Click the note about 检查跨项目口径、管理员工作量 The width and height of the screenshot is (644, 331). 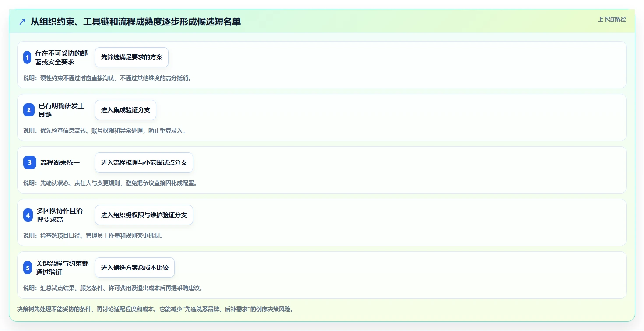(93, 236)
